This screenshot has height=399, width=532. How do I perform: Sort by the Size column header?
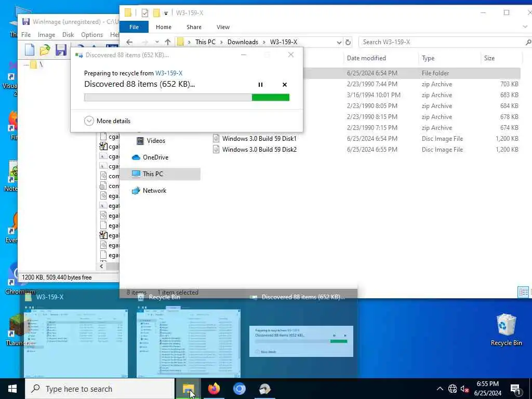pyautogui.click(x=489, y=58)
